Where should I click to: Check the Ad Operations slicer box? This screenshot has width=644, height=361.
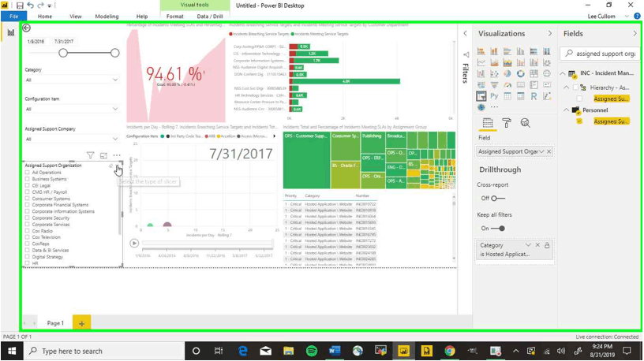coord(27,173)
